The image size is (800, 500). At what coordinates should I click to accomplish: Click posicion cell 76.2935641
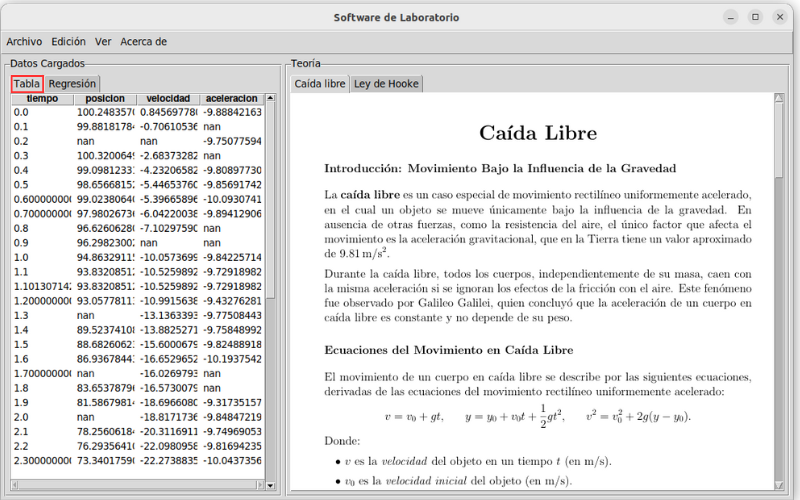point(105,446)
